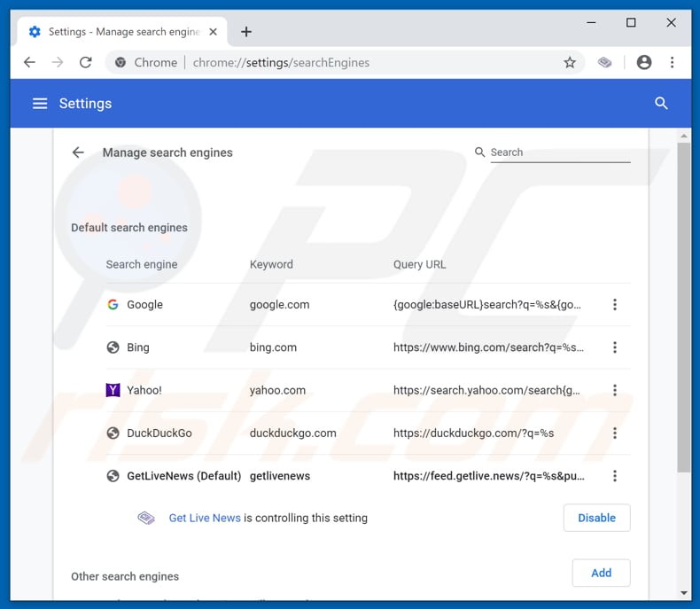This screenshot has width=700, height=609.
Task: Open the Settings hamburger menu
Action: [40, 104]
